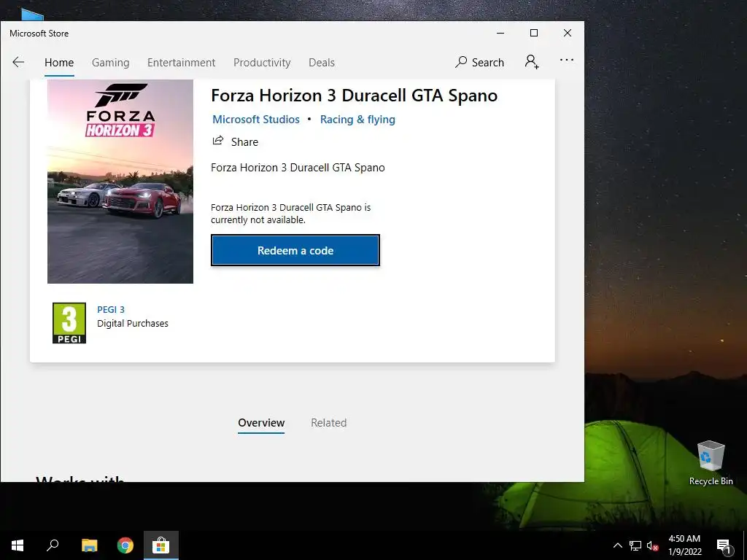Open the See more ellipsis menu
747x560 pixels.
pyautogui.click(x=566, y=60)
